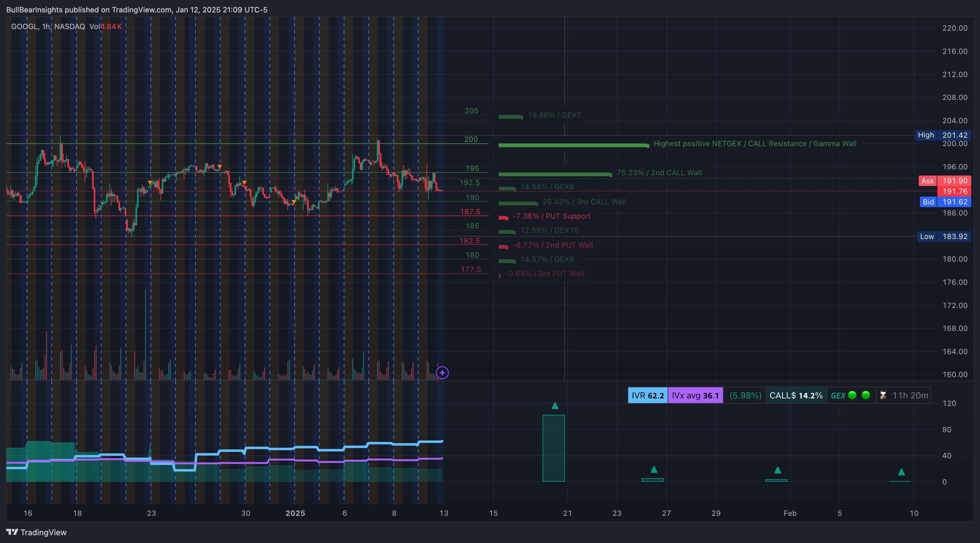Click the 21 date label on the time axis
Screen dimensions: 980x543
point(567,513)
